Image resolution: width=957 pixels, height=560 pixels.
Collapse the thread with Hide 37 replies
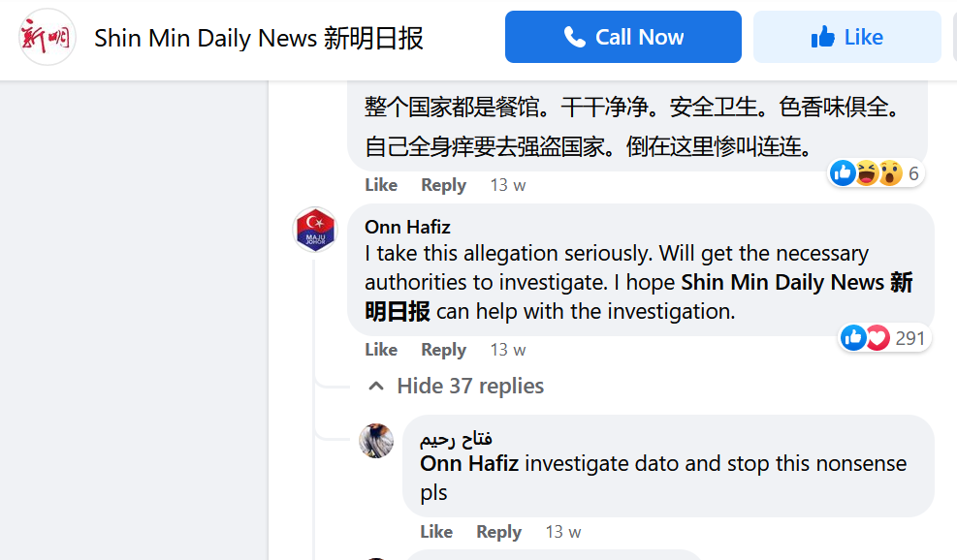pos(470,387)
